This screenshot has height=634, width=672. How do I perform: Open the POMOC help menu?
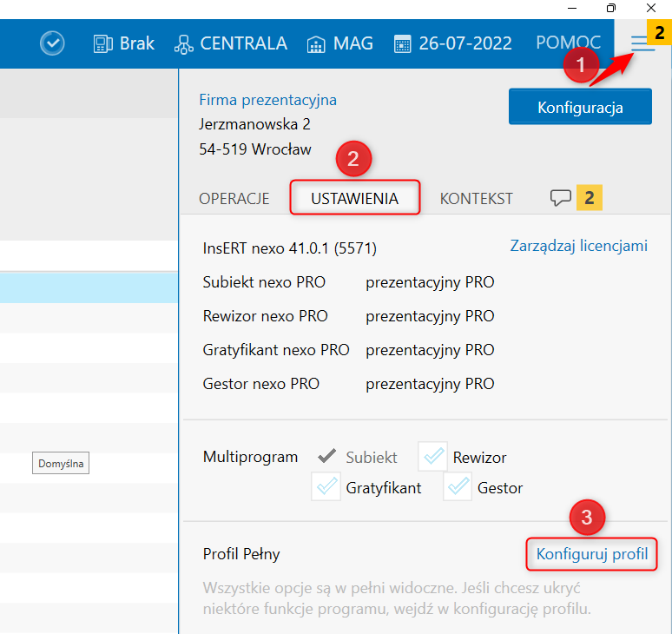568,43
